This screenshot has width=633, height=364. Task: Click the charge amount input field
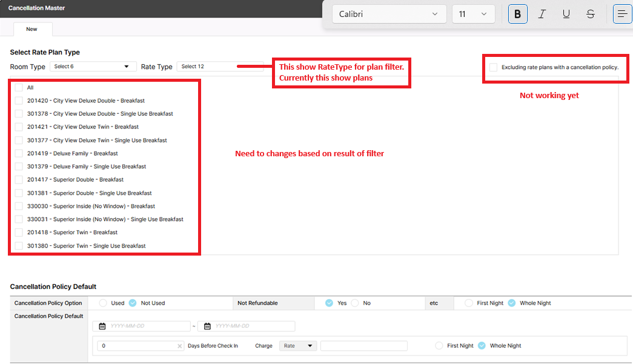[x=363, y=346]
